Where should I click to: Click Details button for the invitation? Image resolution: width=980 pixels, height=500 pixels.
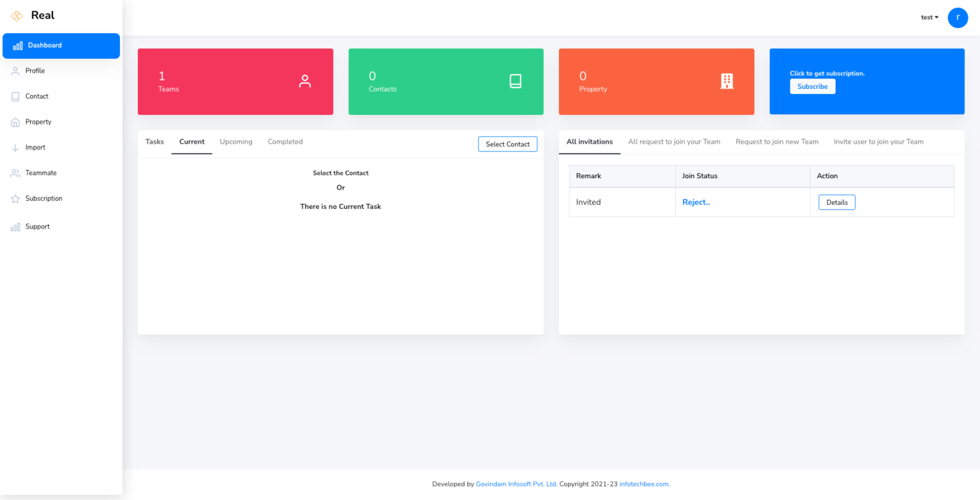coord(836,202)
